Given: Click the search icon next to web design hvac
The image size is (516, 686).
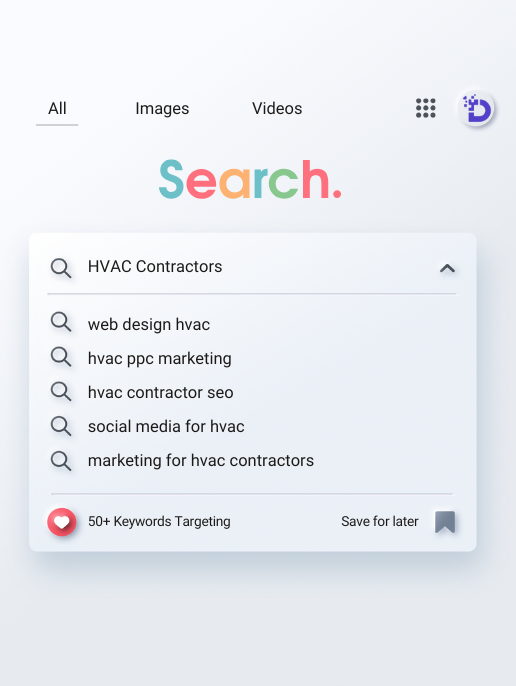Looking at the screenshot, I should pyautogui.click(x=61, y=322).
